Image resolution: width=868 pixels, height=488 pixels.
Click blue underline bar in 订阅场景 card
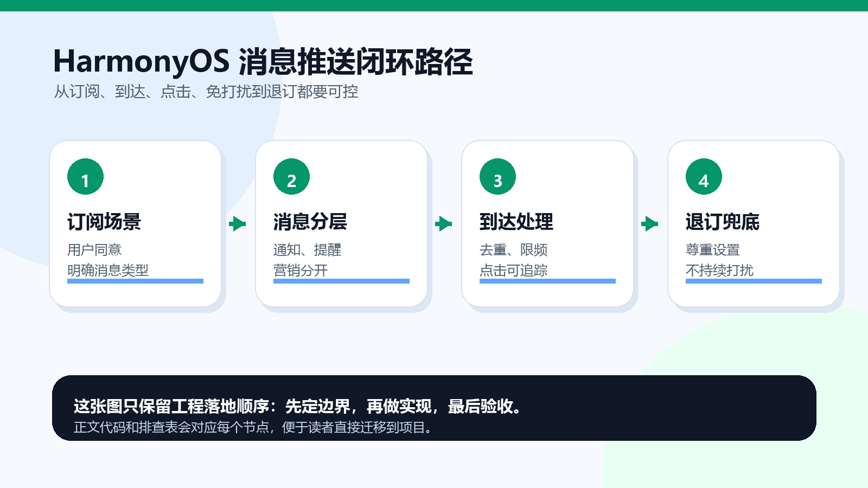click(x=135, y=281)
